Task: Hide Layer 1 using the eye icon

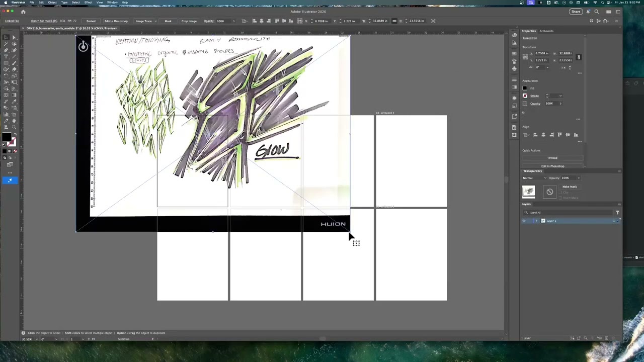Action: (524, 221)
